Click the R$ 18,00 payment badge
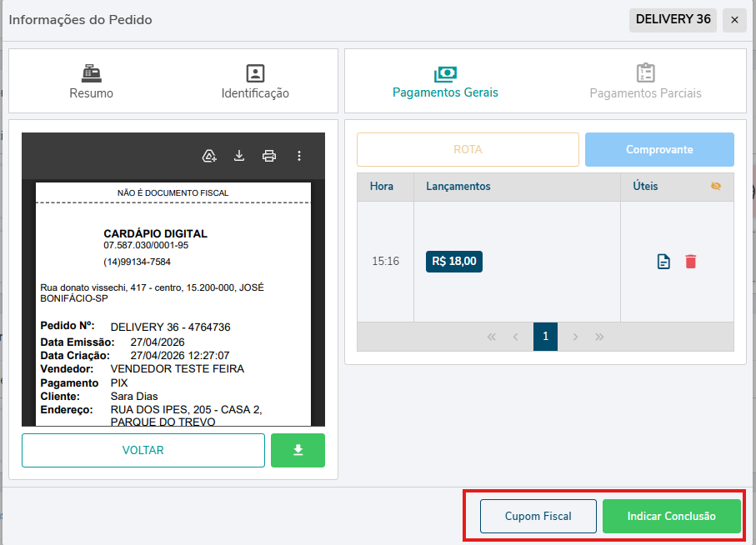This screenshot has height=545, width=756. [454, 262]
